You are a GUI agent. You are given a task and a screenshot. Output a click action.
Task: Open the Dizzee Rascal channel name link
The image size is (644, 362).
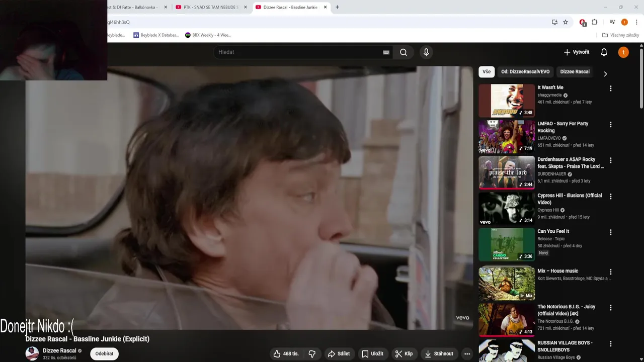coord(59,350)
